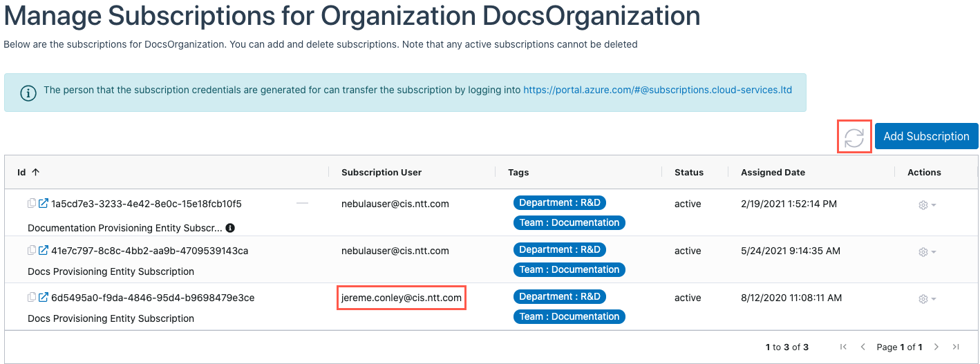Open external link for subscription 41e7c797
Image resolution: width=980 pixels, height=364 pixels.
pyautogui.click(x=43, y=251)
